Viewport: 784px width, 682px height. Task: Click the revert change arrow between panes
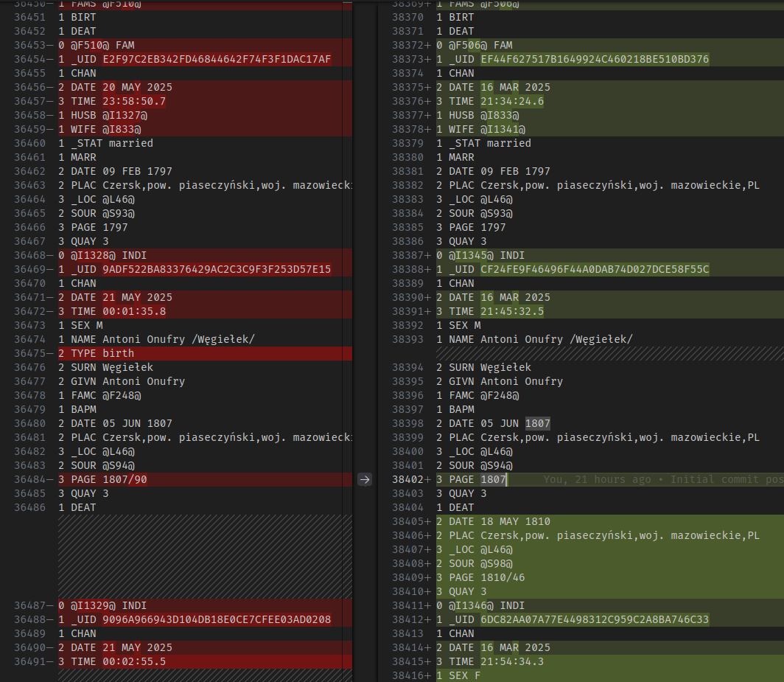point(365,479)
